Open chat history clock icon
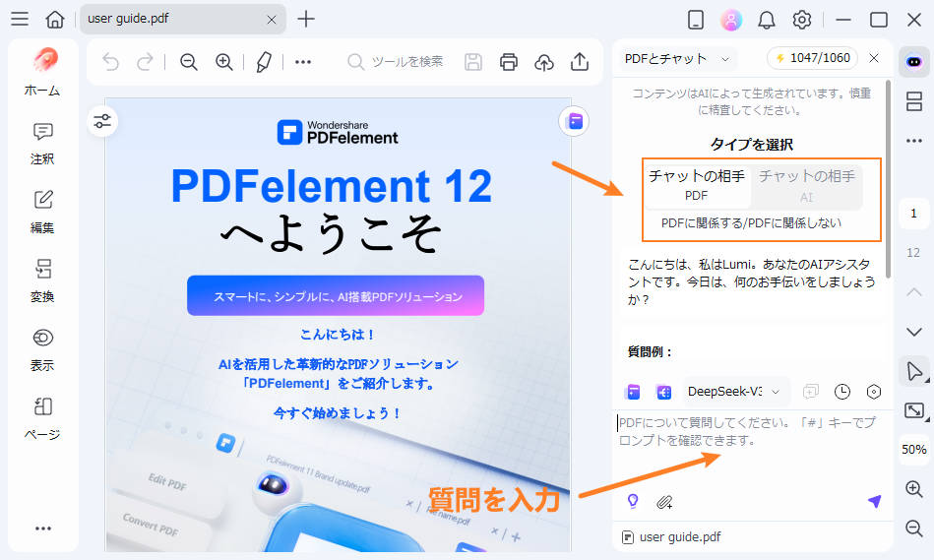 [842, 392]
